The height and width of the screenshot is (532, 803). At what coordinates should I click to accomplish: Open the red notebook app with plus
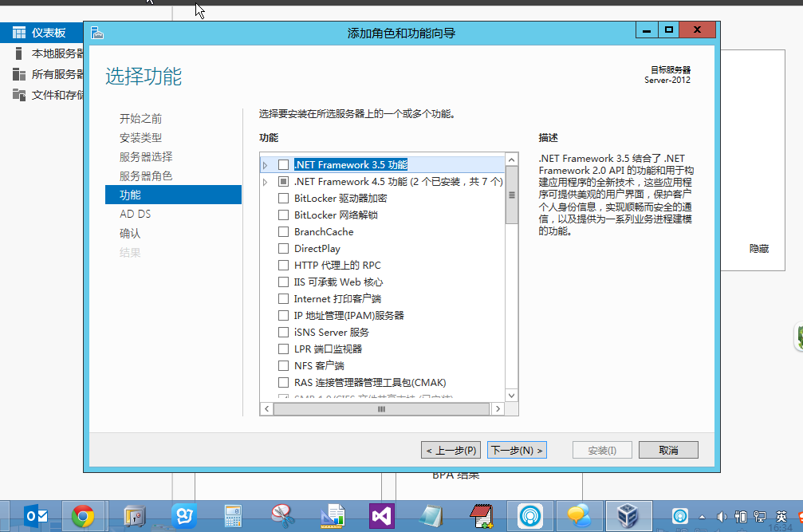(481, 516)
